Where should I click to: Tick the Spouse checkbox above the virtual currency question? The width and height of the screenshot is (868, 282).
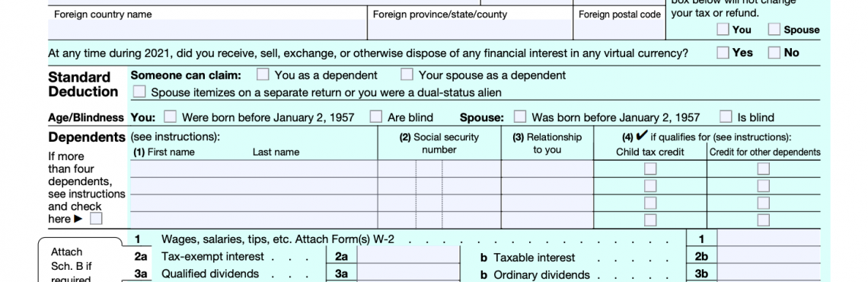pyautogui.click(x=774, y=30)
